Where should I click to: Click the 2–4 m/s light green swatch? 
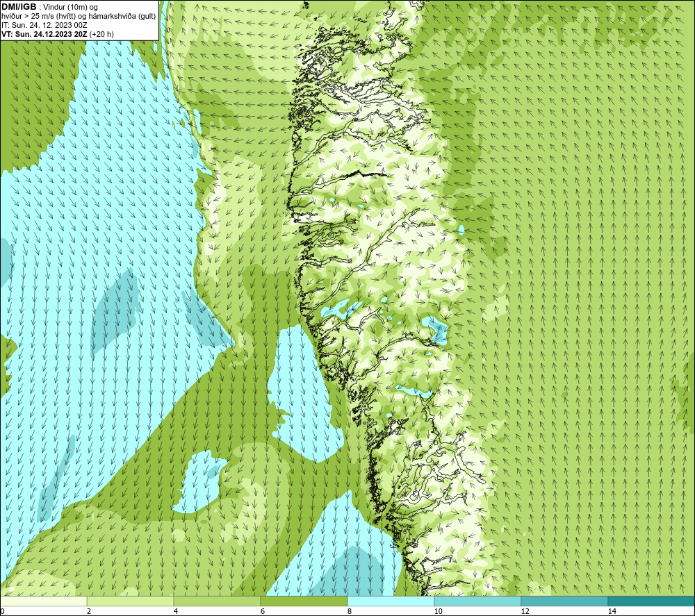[x=131, y=601]
